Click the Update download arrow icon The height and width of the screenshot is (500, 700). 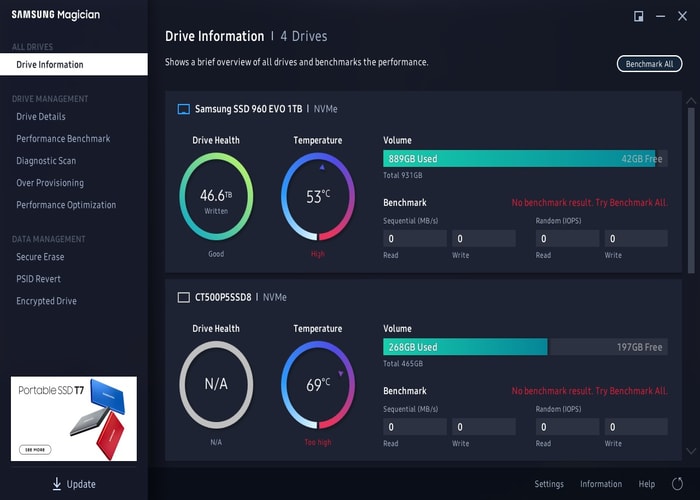[57, 484]
